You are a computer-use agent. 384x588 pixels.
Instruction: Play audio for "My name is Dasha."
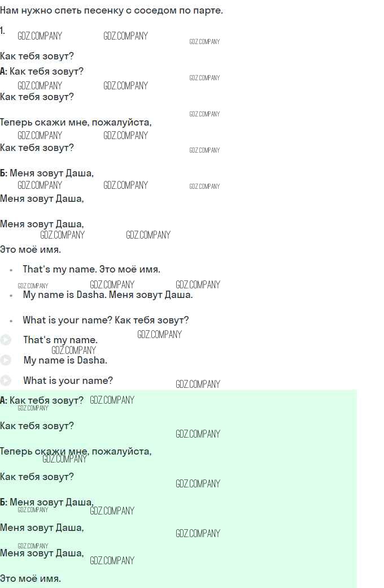[x=6, y=360]
